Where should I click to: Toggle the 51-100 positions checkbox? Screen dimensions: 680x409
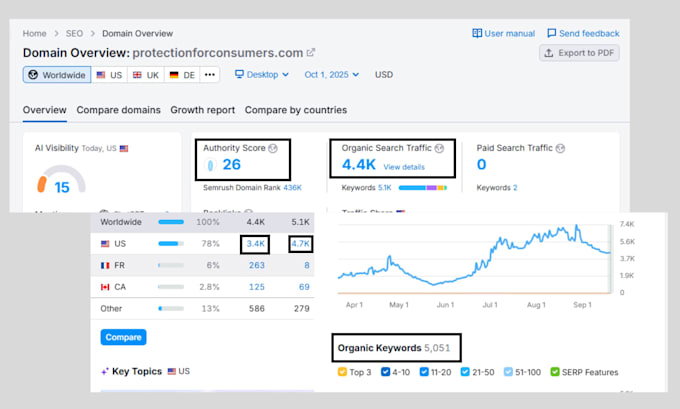tap(508, 372)
